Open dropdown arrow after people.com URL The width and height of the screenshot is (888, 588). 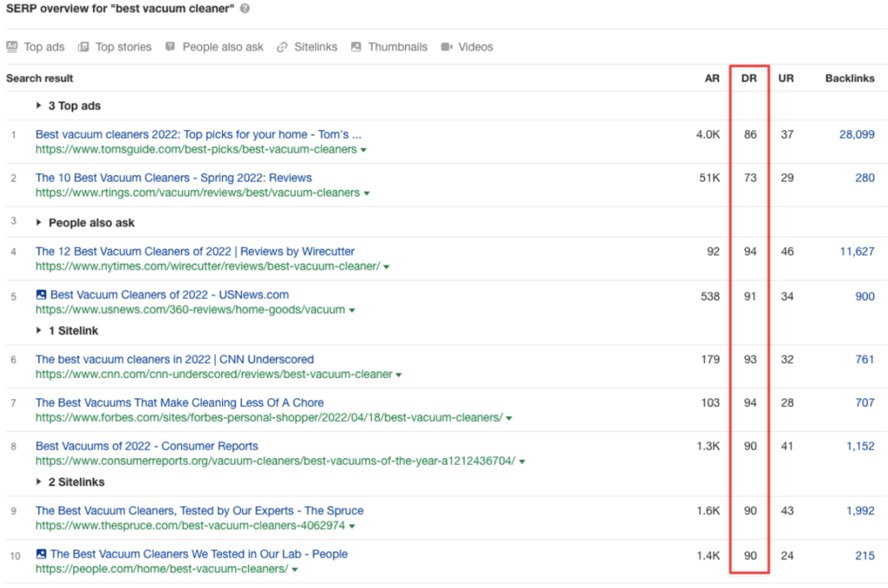pyautogui.click(x=295, y=570)
